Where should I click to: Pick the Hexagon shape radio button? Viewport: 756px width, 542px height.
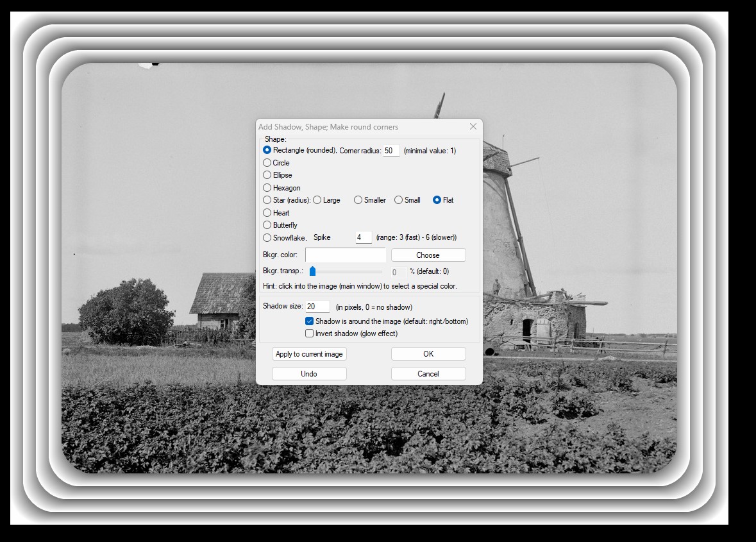tap(267, 188)
